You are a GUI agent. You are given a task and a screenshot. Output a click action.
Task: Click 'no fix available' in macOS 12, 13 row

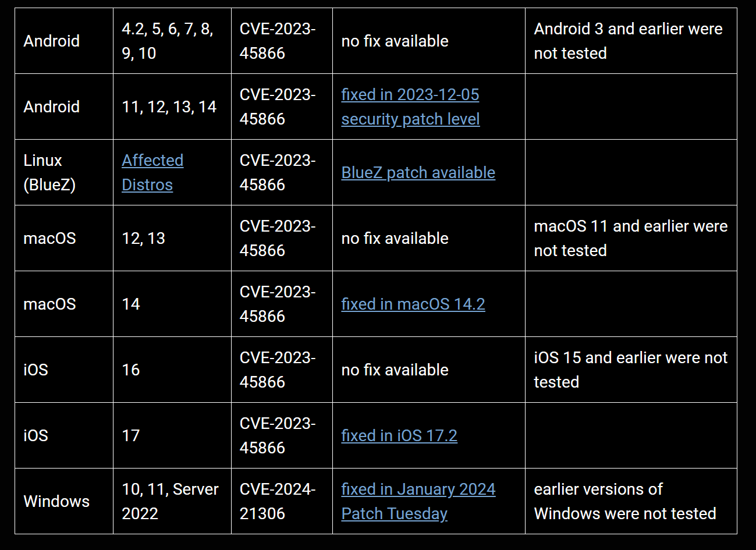coord(395,238)
